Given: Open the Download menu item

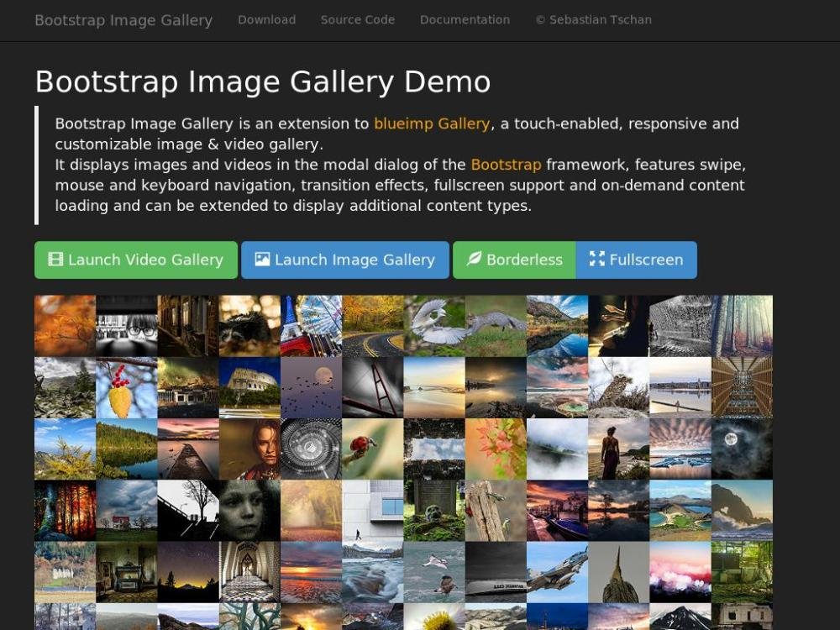Looking at the screenshot, I should point(266,20).
